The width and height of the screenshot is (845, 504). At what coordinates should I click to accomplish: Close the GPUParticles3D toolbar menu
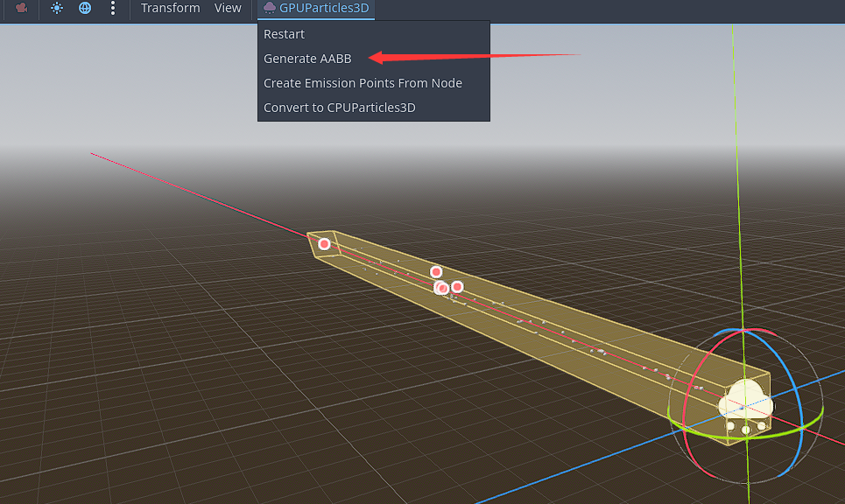[x=316, y=9]
